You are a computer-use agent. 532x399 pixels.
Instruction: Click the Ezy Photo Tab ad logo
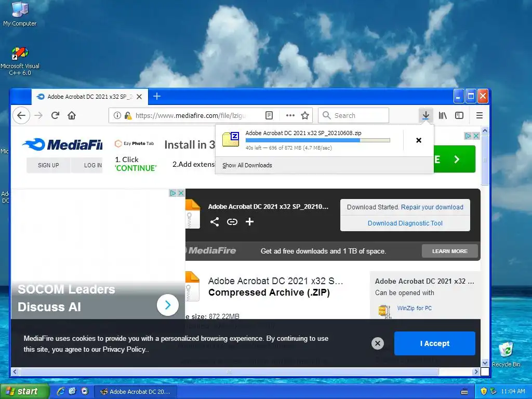pyautogui.click(x=135, y=143)
